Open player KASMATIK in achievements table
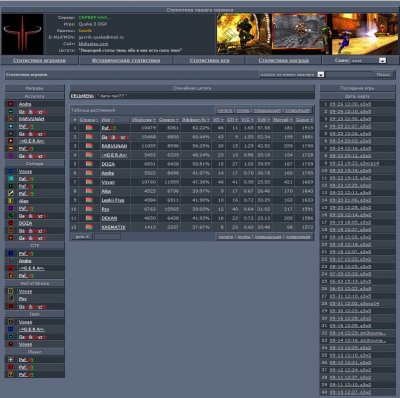The width and height of the screenshot is (400, 398). (x=113, y=227)
